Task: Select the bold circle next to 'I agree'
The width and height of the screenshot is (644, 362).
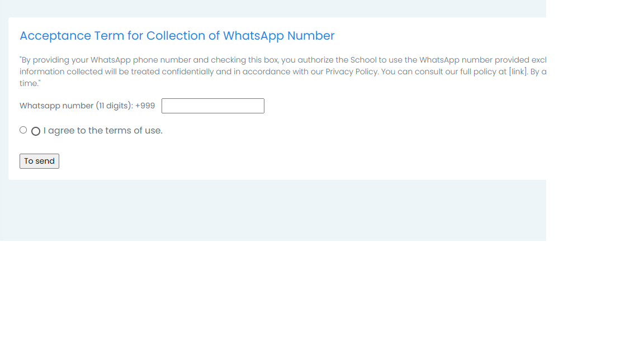Action: tap(36, 131)
